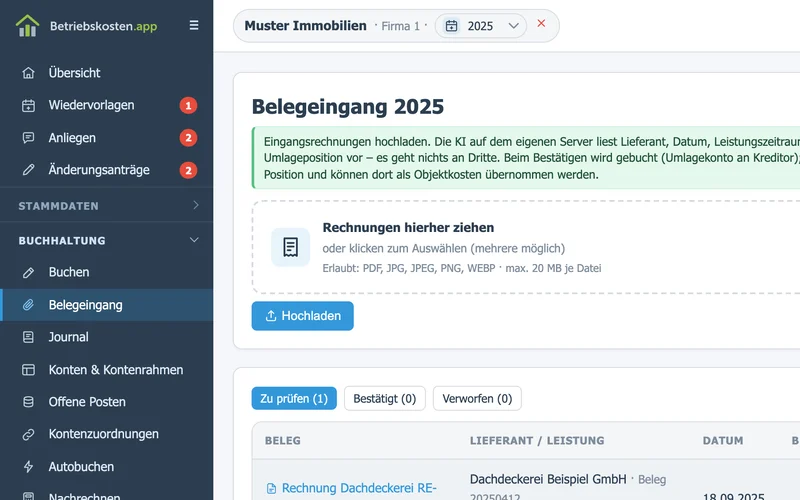Click the receipt icon in upload dropzone
This screenshot has height=500, width=800.
[290, 247]
